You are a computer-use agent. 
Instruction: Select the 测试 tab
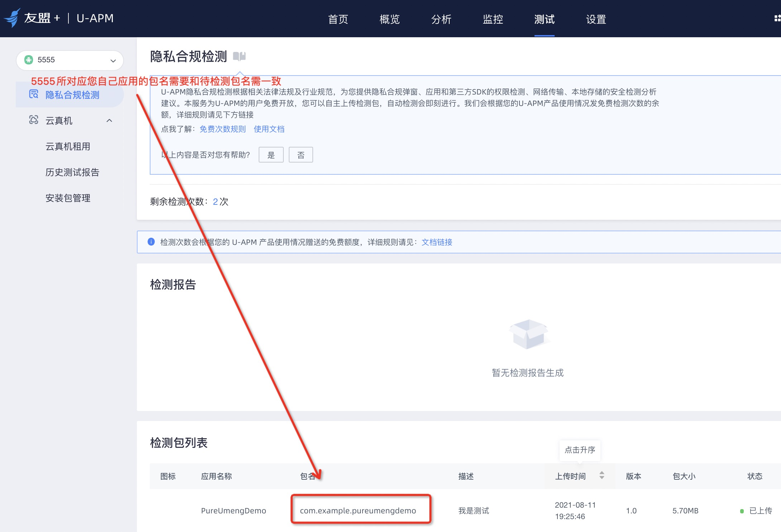coord(545,19)
